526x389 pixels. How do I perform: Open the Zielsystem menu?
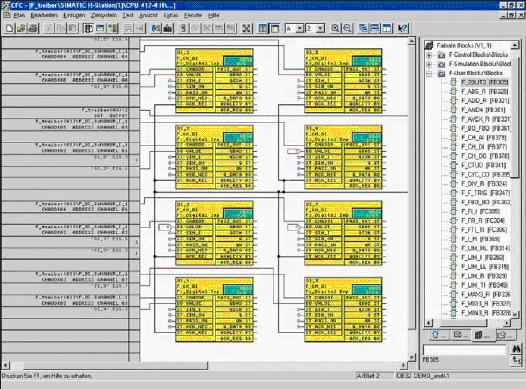103,15
